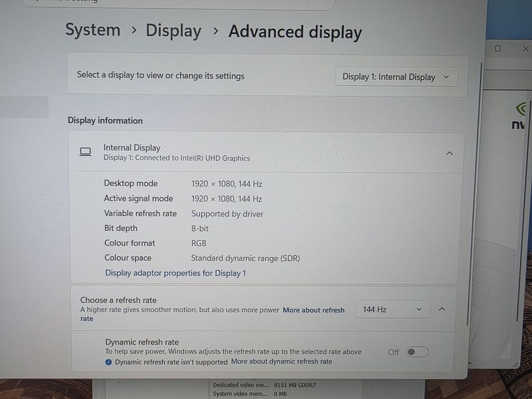Collapse the Internal Display information section
532x399 pixels.
(449, 153)
